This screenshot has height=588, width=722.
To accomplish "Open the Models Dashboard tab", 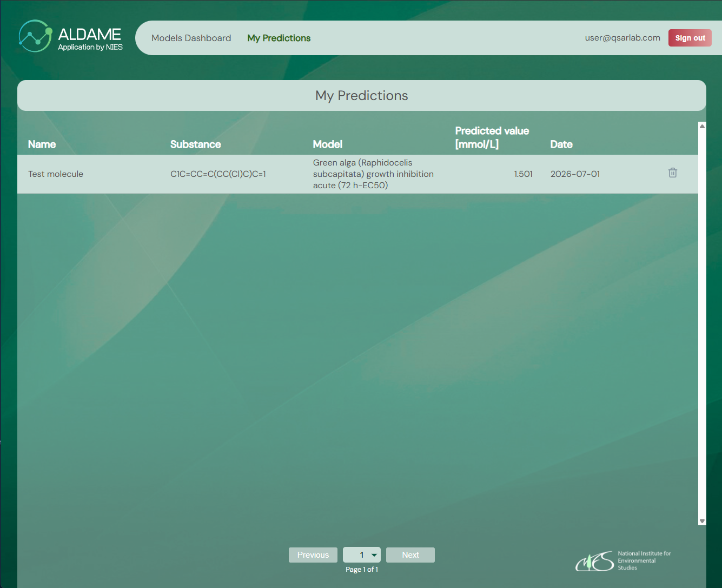I will pyautogui.click(x=191, y=38).
